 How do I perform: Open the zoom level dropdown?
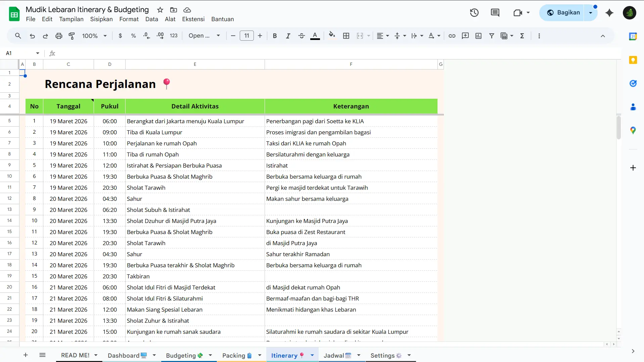[94, 36]
